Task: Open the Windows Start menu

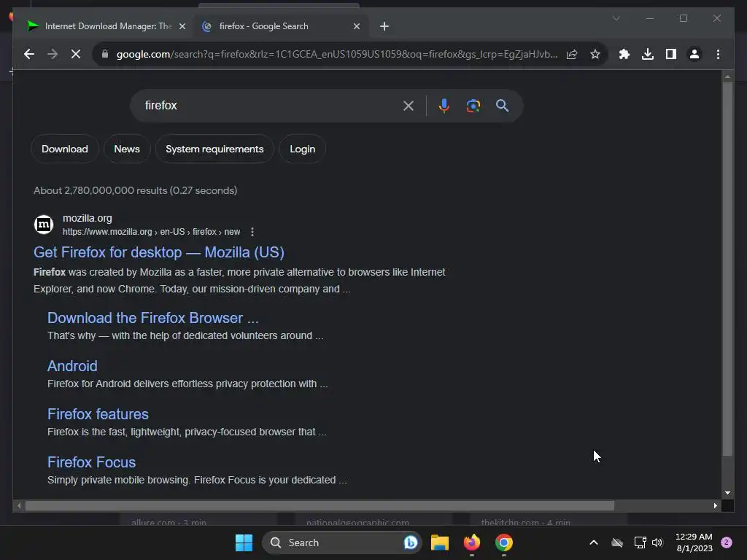Action: tap(244, 542)
